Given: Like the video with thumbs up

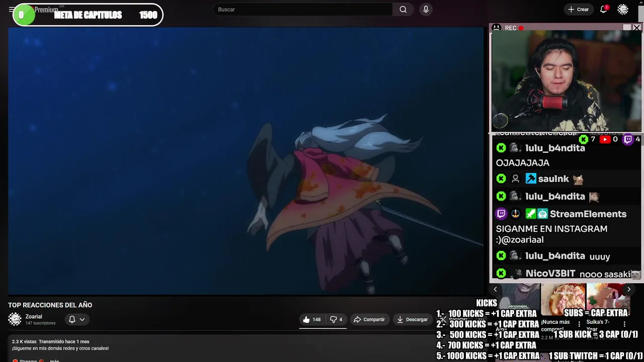Looking at the screenshot, I should [x=311, y=319].
